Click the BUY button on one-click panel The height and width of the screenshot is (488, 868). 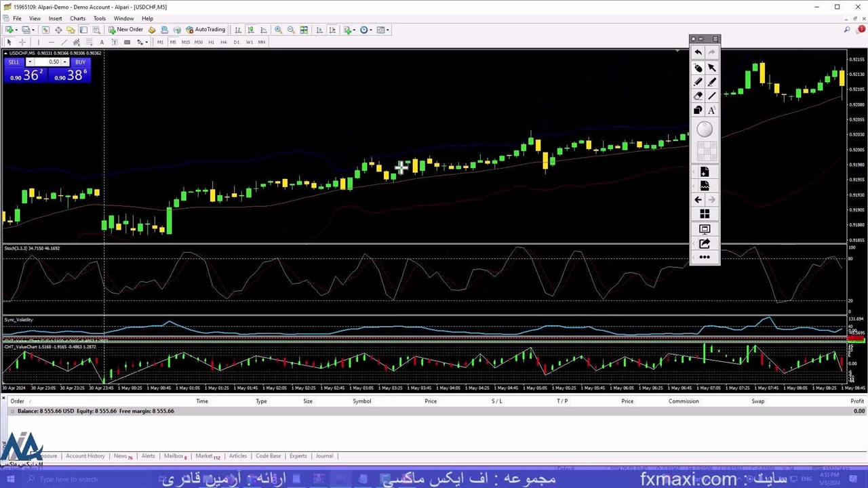pos(80,62)
